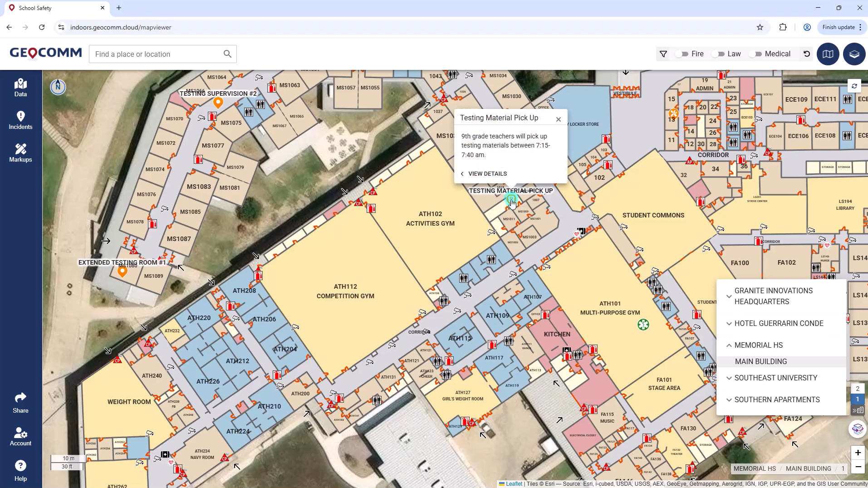Open the browser profile menu
The height and width of the screenshot is (488, 868).
807,27
